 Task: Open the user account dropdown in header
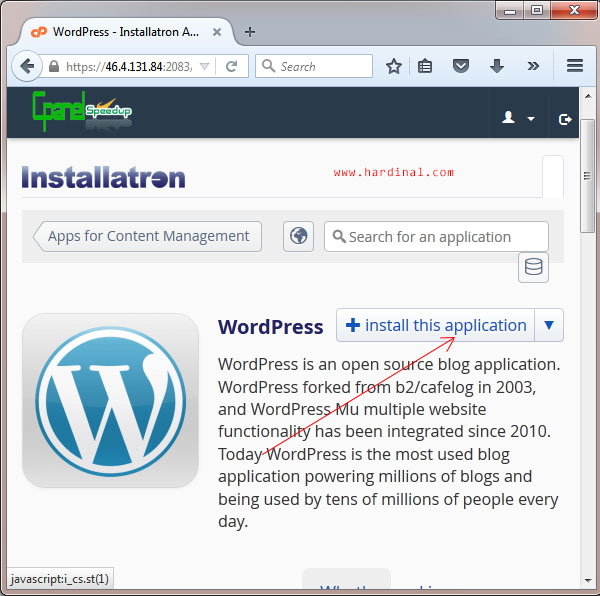click(518, 117)
